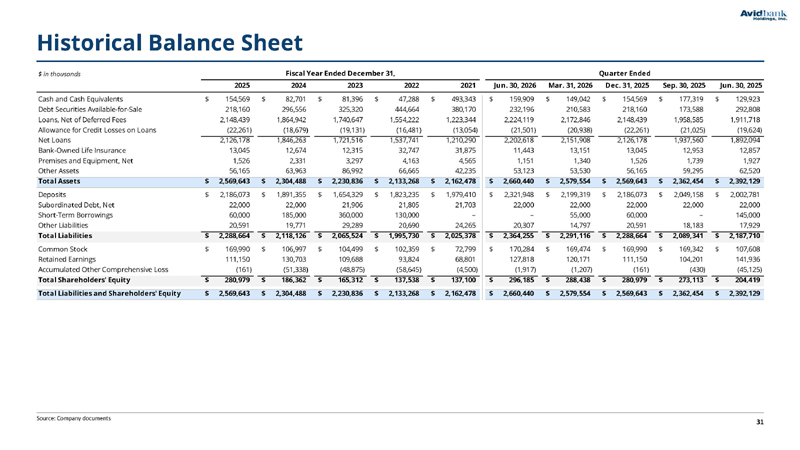Select Allowance for Credit Losses on Loans label
The image size is (800, 450).
point(97,130)
